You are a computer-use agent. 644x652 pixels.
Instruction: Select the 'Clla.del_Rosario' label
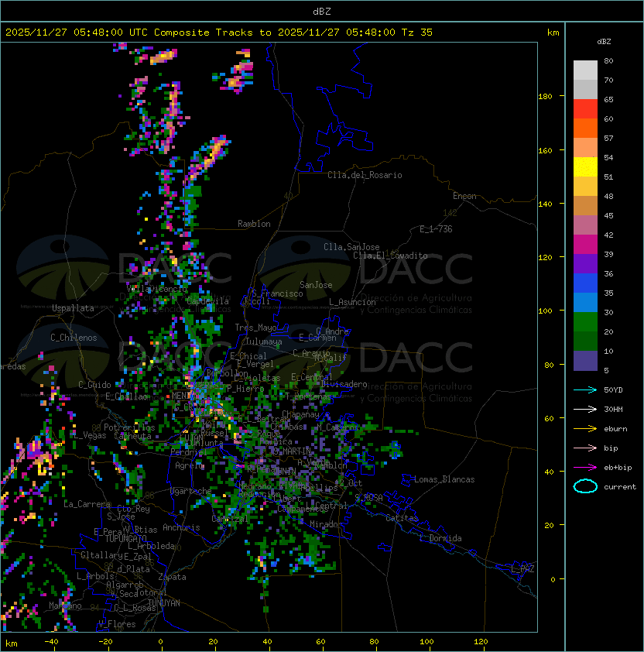365,175
